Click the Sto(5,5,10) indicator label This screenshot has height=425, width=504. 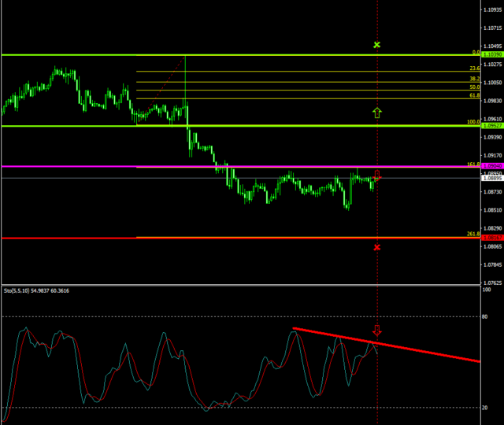tap(35, 291)
